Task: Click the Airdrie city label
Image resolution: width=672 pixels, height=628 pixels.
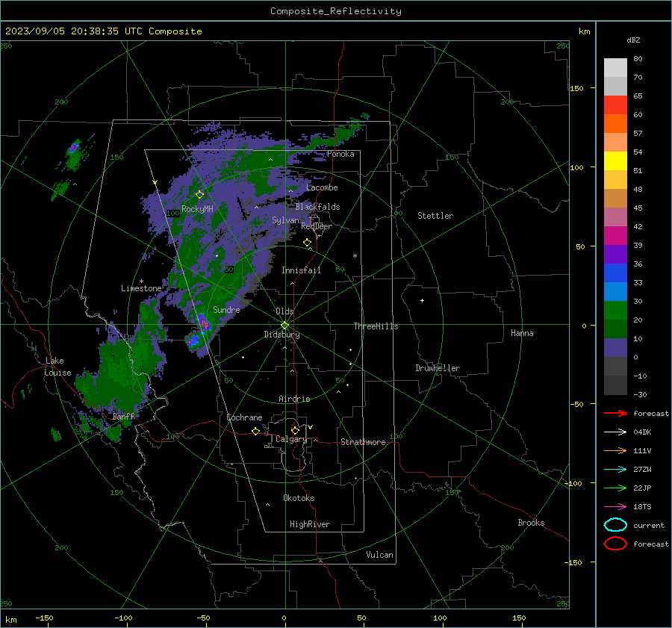Action: [294, 399]
